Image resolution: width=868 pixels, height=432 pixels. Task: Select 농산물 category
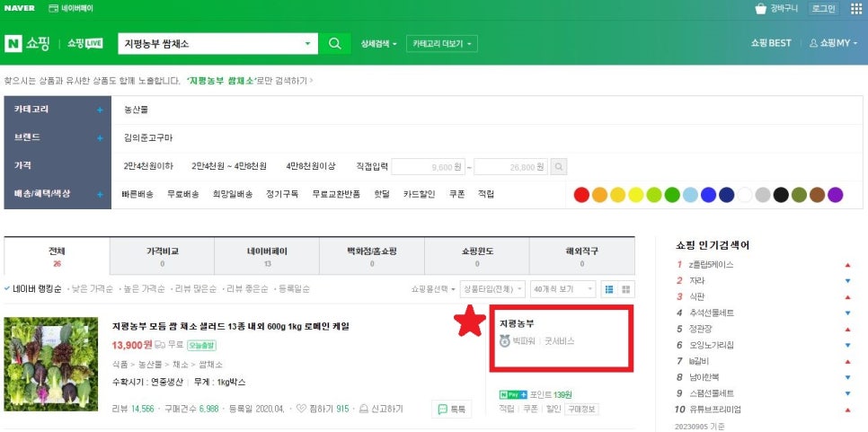click(137, 110)
